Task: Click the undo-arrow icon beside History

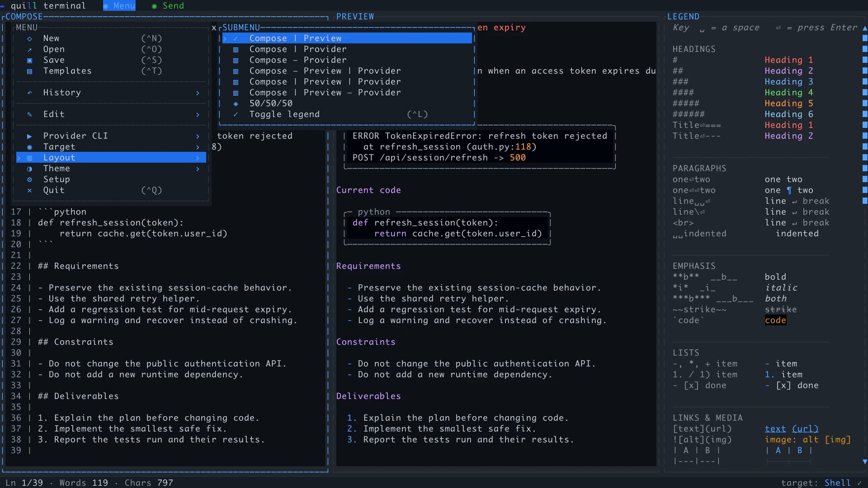Action: 29,93
